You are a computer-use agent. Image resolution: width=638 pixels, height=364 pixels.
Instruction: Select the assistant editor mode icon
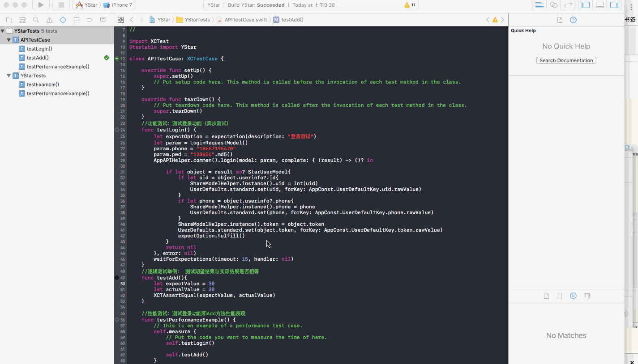point(554,5)
